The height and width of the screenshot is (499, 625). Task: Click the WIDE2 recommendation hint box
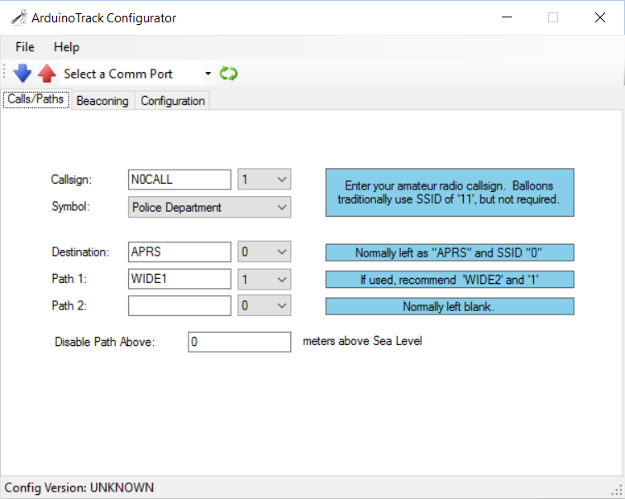point(450,279)
